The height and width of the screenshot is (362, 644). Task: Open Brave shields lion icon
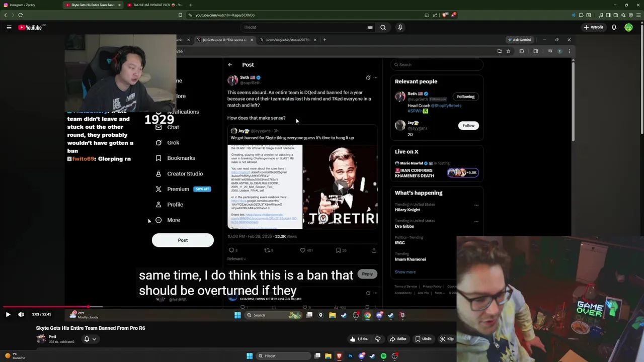(x=445, y=15)
